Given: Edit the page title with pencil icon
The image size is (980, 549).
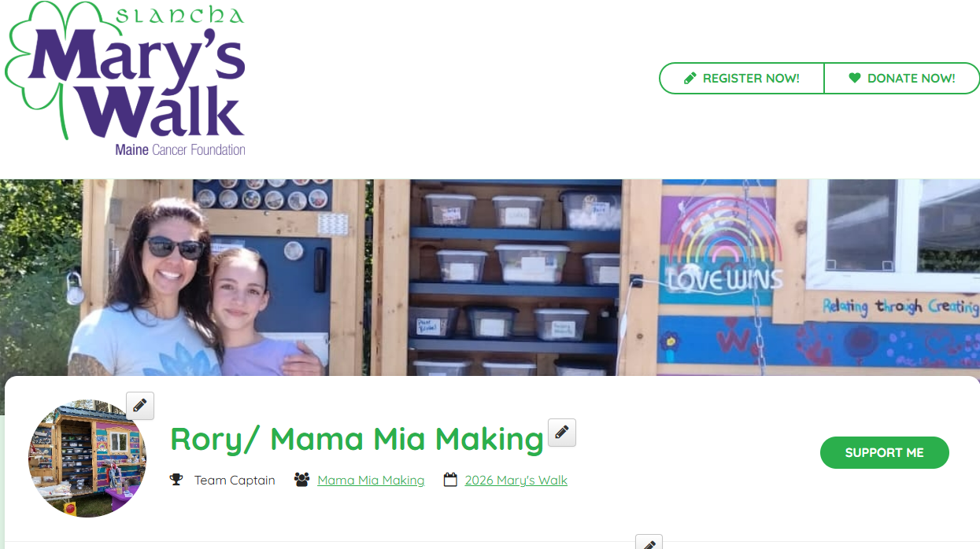Looking at the screenshot, I should pyautogui.click(x=562, y=433).
